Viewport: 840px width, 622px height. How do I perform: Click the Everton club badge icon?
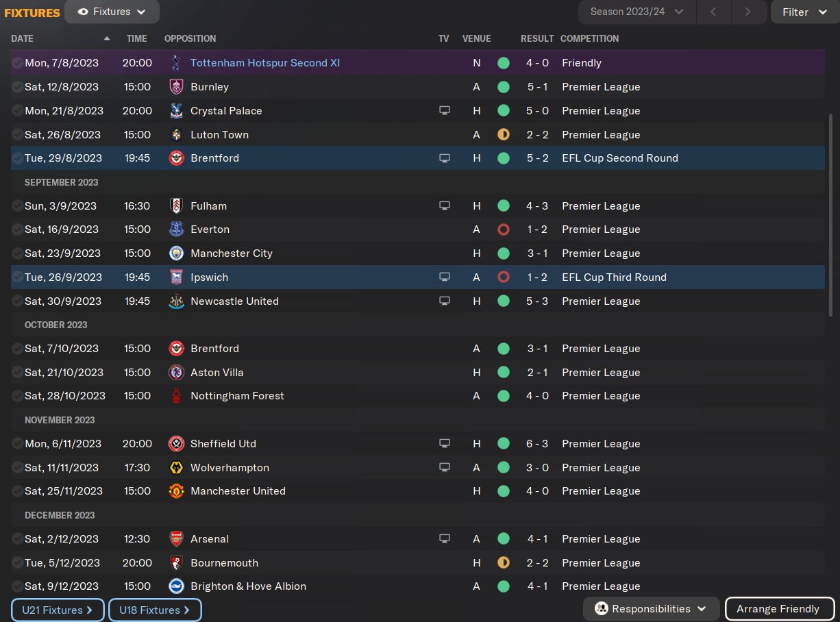click(176, 229)
